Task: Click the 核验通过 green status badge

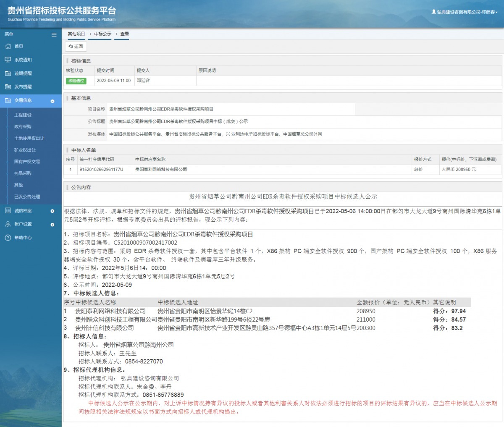Action: pos(76,81)
